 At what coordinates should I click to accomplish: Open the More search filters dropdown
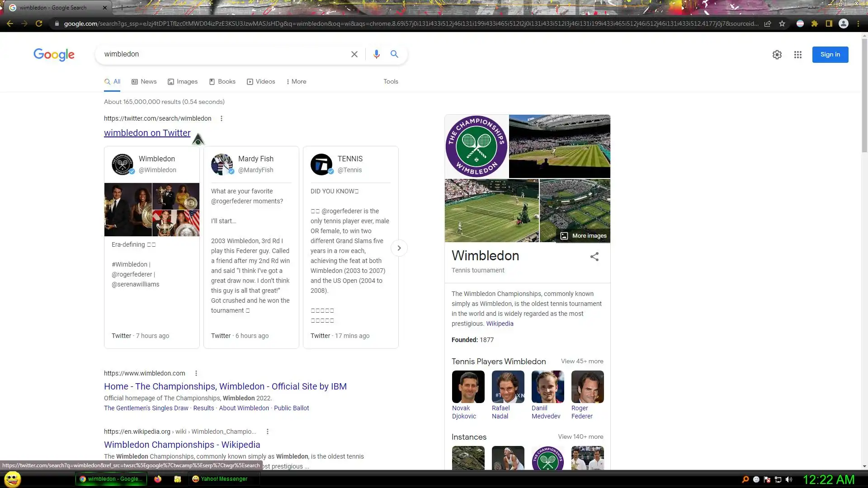click(x=296, y=82)
